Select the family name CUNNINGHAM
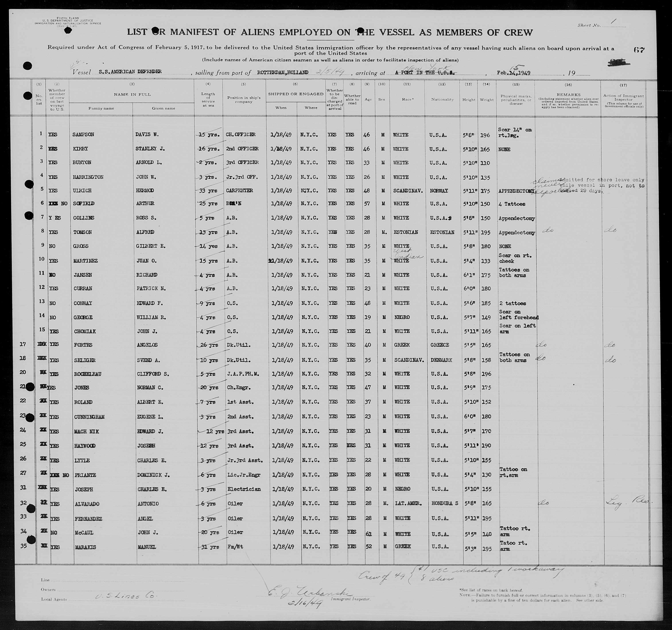 click(89, 417)
